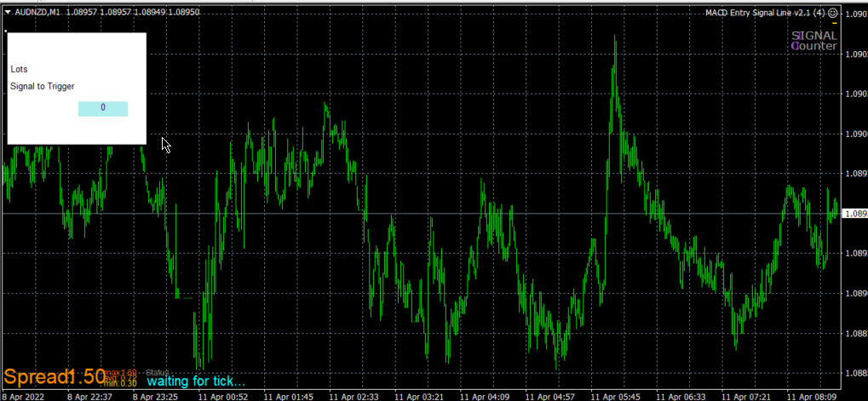This screenshot has height=401, width=868.
Task: Open the chart dropdown arrow beside AUDNZD,M1
Action: [x=7, y=12]
